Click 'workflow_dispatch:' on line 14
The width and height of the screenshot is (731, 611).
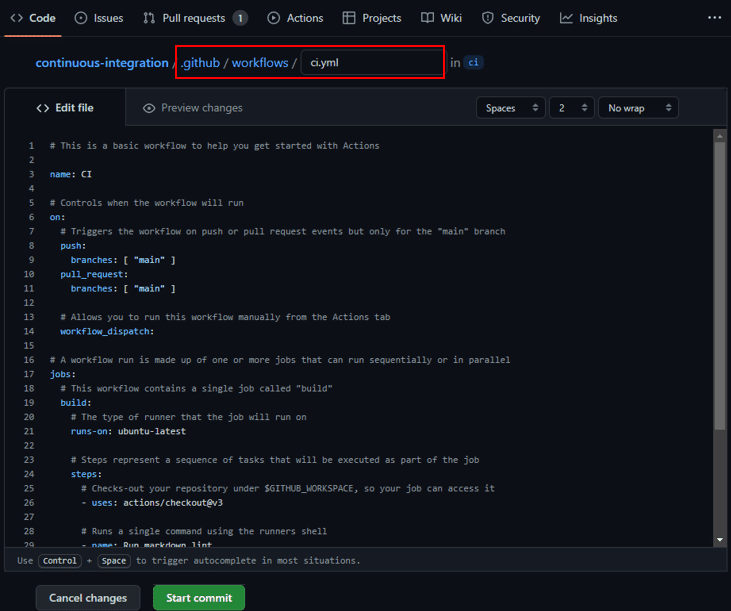tap(107, 331)
